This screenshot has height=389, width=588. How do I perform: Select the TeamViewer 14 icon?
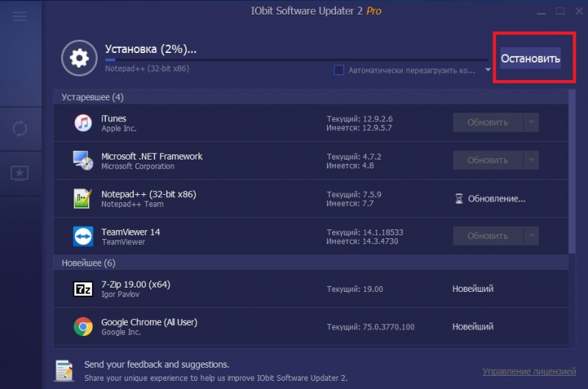[x=83, y=236]
